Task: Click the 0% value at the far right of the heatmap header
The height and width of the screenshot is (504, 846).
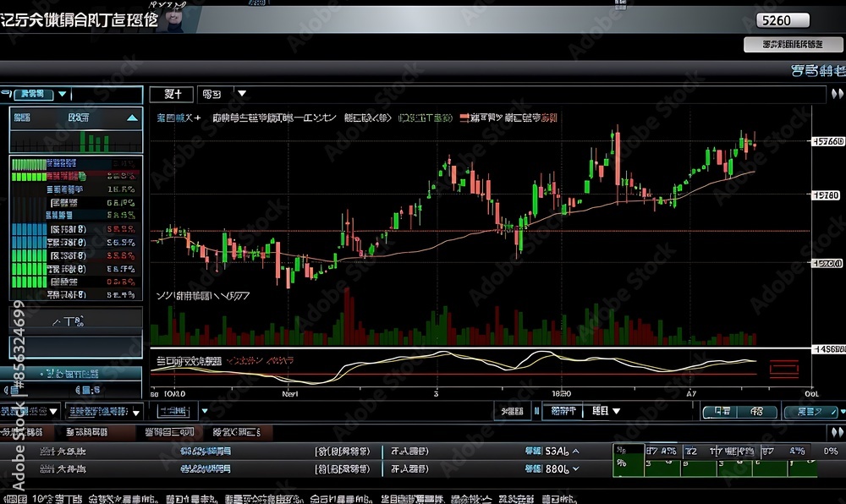Action: pos(831,451)
